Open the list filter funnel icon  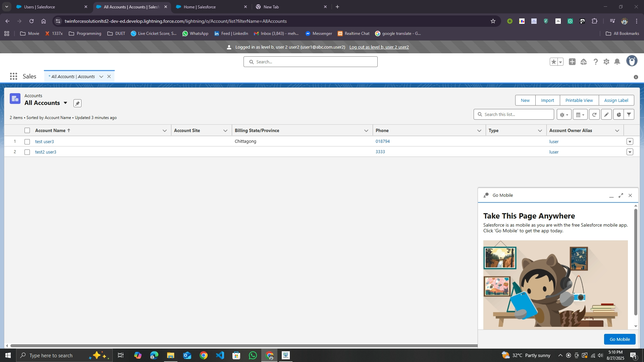(629, 115)
